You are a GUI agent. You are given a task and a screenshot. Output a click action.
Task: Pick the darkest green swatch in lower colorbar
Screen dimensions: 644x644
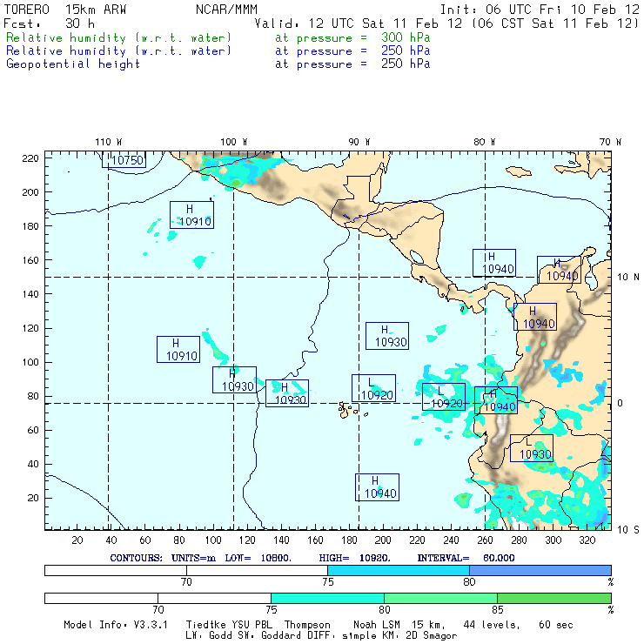tap(553, 598)
